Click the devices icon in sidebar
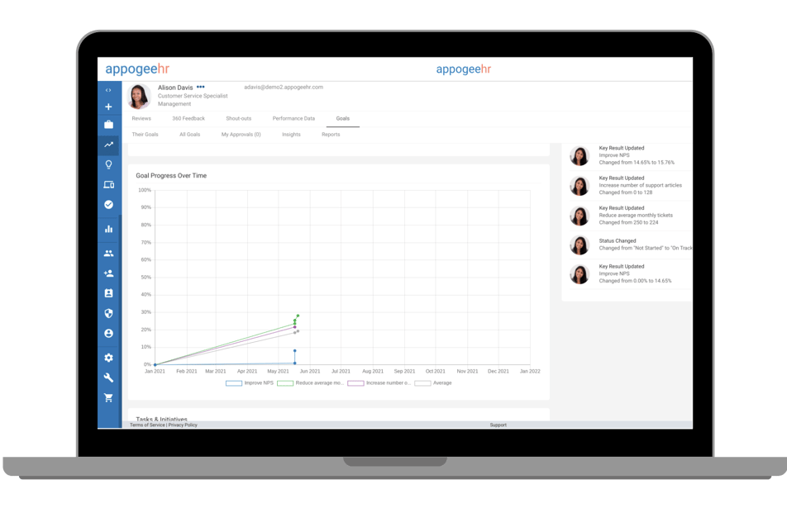The height and width of the screenshot is (532, 787). pos(108,184)
